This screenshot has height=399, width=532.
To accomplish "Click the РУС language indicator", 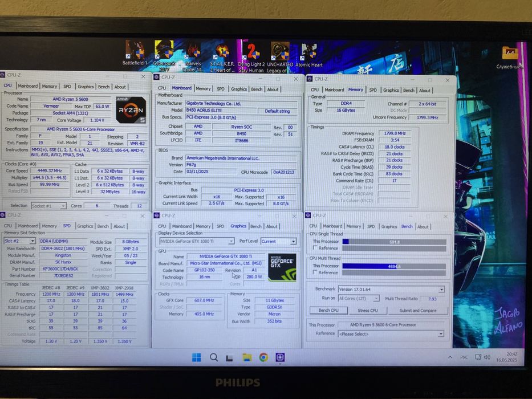I will (x=464, y=357).
